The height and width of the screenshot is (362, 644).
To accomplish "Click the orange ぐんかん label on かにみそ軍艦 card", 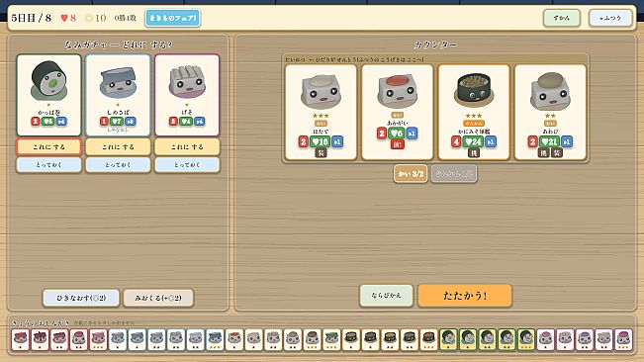I will tap(474, 123).
